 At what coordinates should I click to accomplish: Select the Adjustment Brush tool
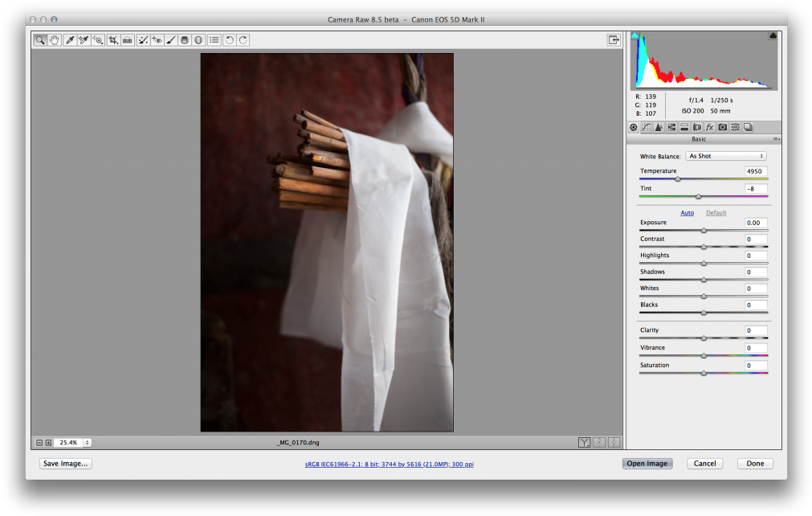(x=171, y=39)
